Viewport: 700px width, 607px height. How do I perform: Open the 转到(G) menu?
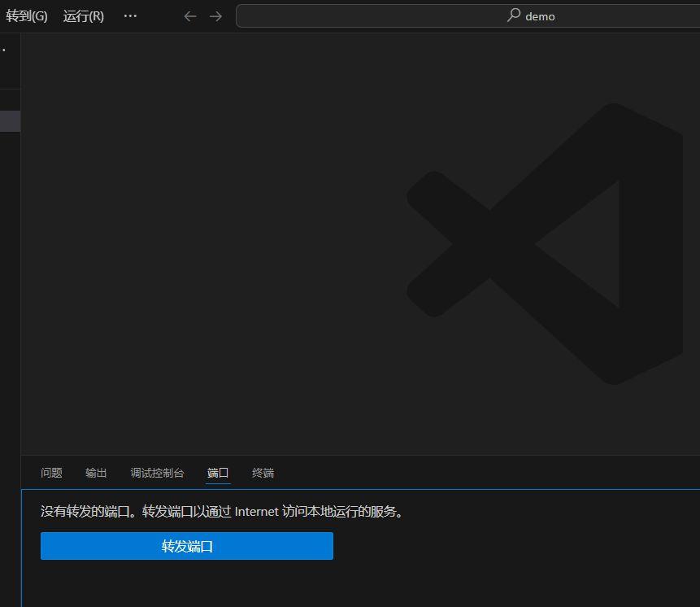(26, 16)
